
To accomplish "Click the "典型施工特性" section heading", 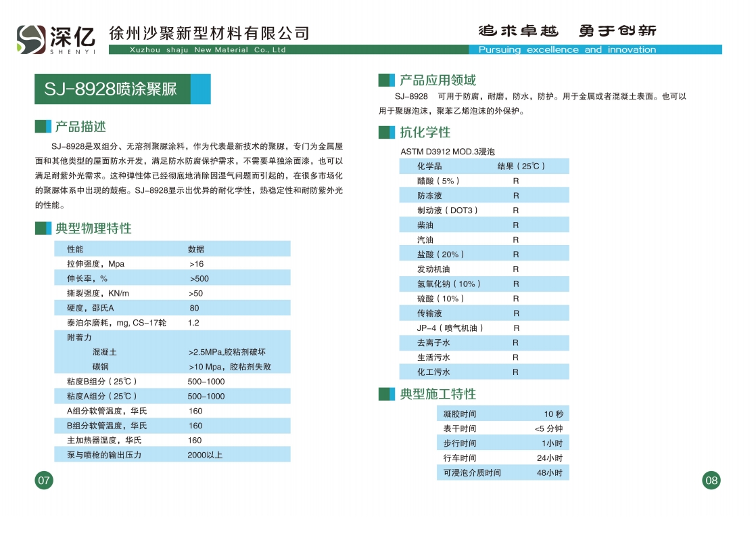I will [438, 394].
